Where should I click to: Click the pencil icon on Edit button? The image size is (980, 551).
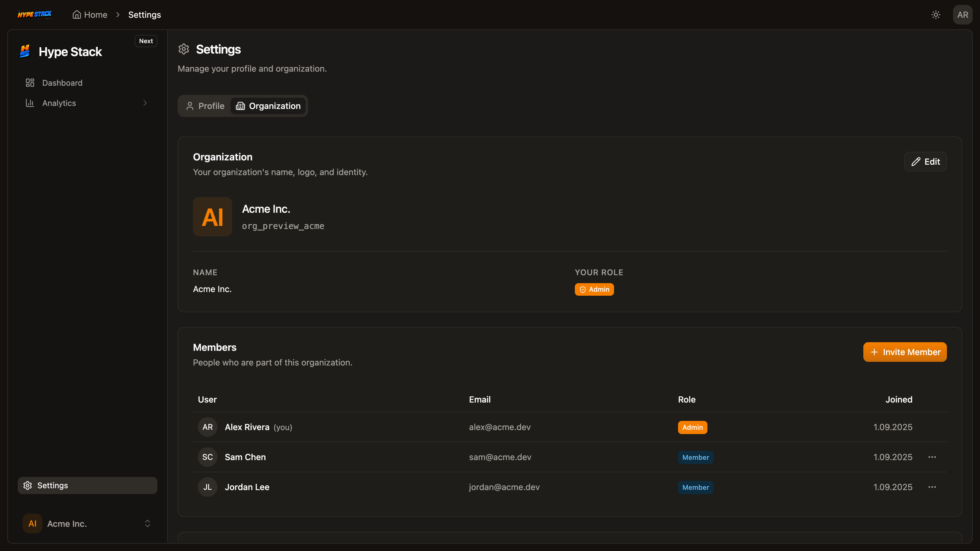[x=916, y=162]
